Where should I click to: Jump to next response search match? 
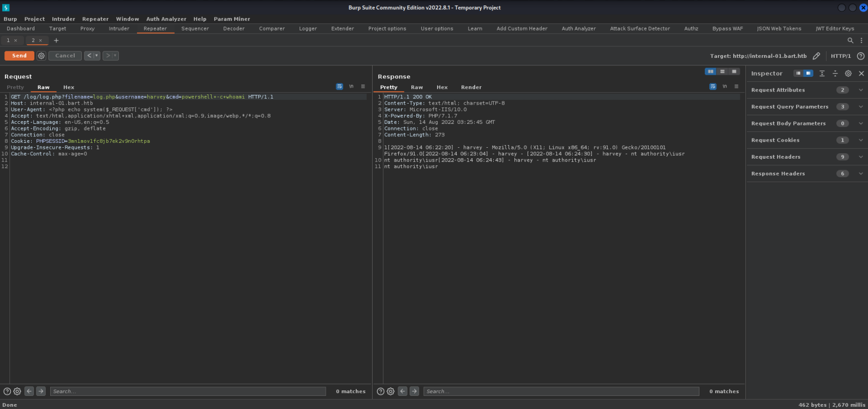414,391
